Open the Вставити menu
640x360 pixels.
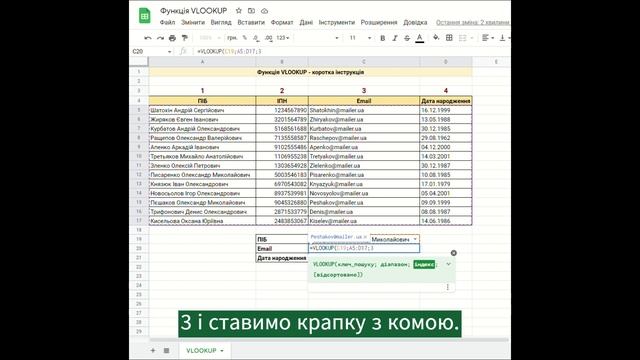click(x=251, y=22)
